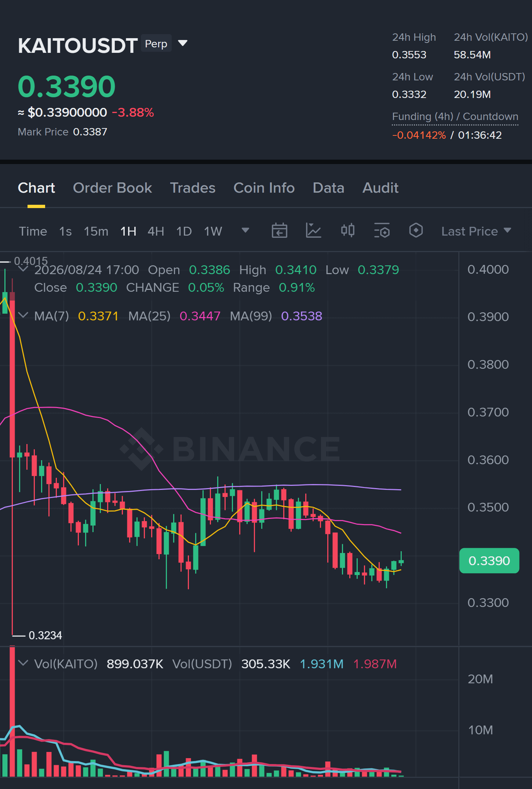The height and width of the screenshot is (789, 532).
Task: Tap the 24h Low value 0.3332
Action: pyautogui.click(x=409, y=95)
